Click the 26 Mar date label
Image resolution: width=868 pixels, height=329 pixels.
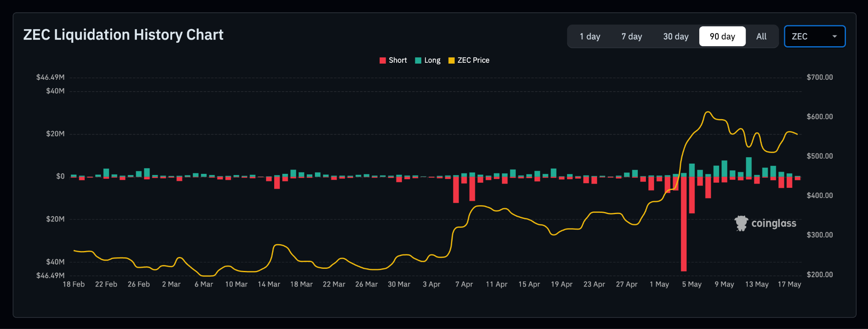[x=366, y=284]
